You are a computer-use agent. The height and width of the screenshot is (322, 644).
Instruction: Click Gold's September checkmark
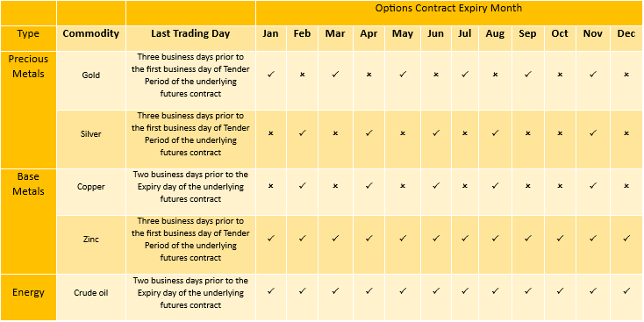point(528,75)
